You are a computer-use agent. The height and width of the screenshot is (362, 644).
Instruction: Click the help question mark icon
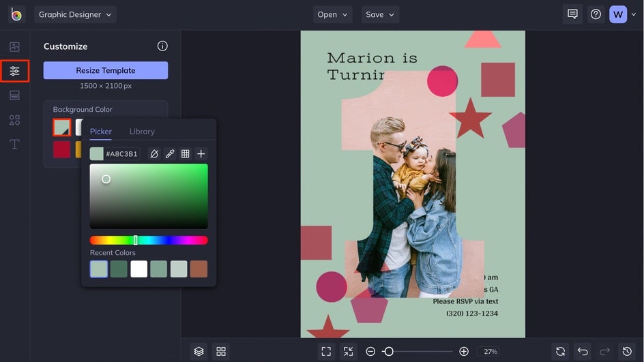click(x=596, y=14)
